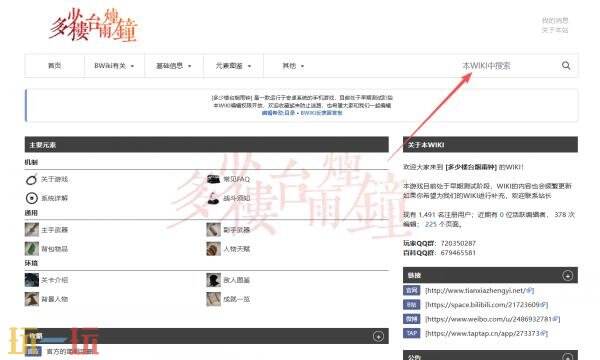Viewport: 600px width, 360px height.
Task: Expand the 元素图鉴 dropdown menu
Action: (233, 66)
